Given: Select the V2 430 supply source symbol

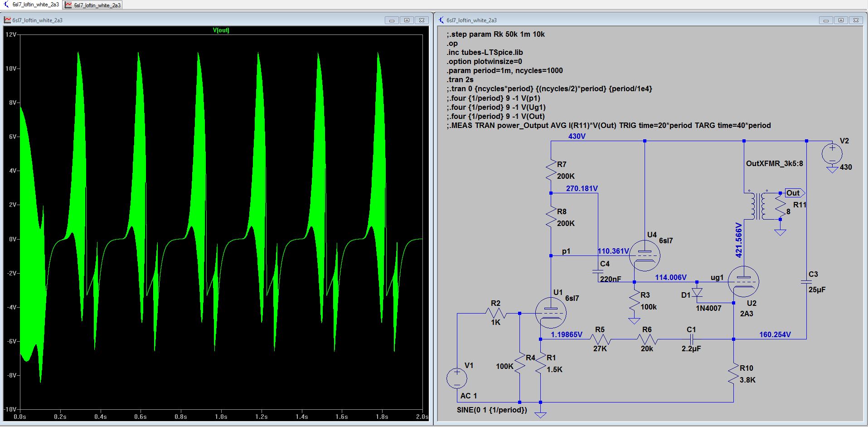Looking at the screenshot, I should tap(832, 154).
